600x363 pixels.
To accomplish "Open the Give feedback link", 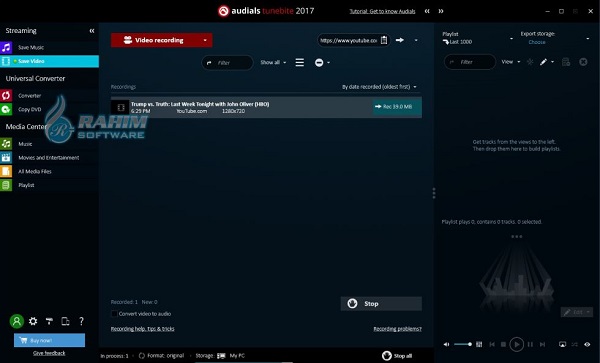I will click(49, 353).
